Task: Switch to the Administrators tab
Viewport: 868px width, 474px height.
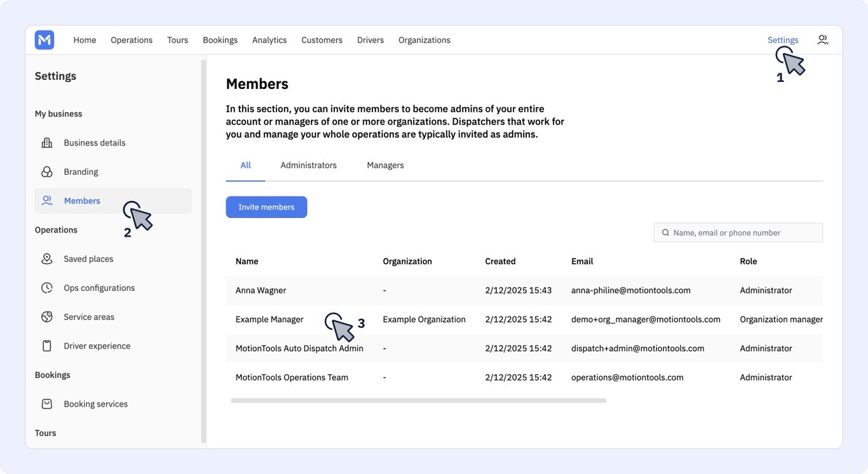Action: tap(309, 165)
